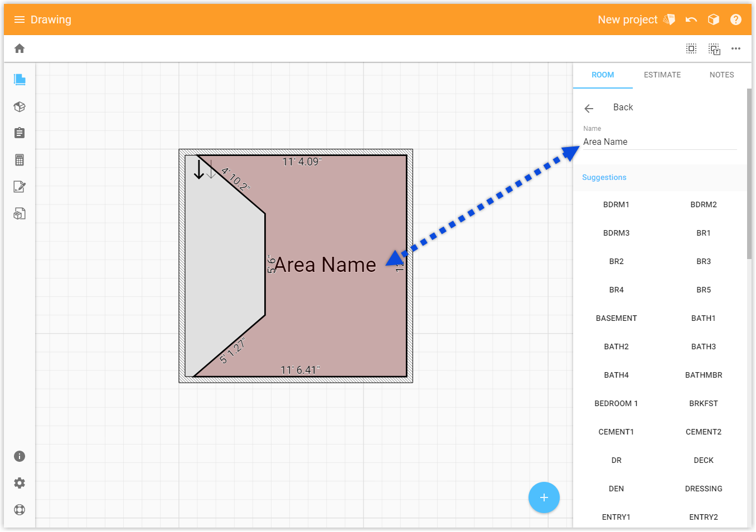Pick the DEN suggestion
The height and width of the screenshot is (532, 756).
point(616,489)
